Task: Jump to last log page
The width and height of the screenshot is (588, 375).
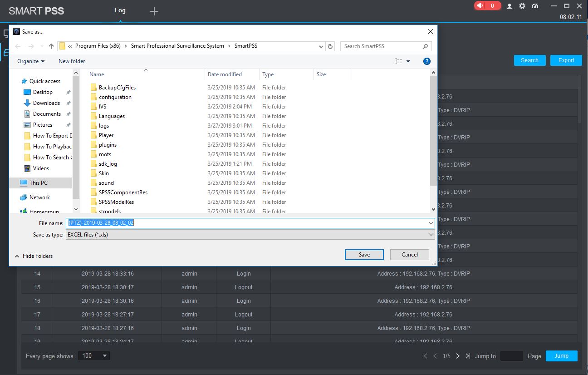Action: [468, 356]
